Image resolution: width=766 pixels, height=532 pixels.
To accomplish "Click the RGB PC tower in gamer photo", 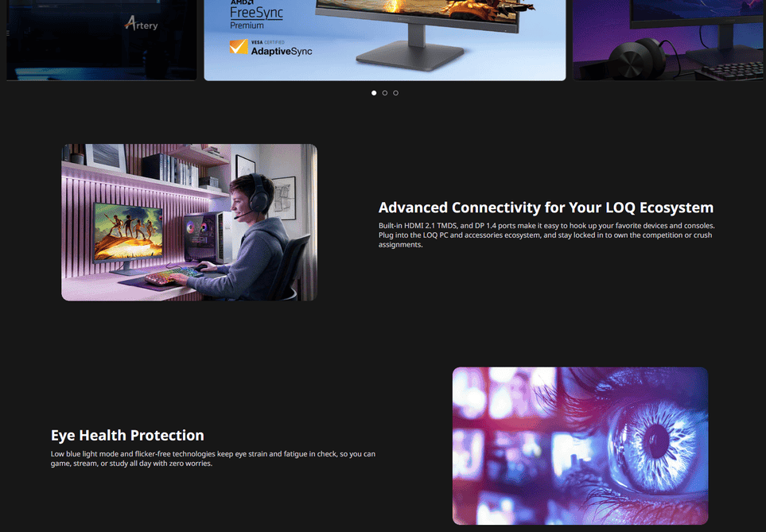I will [205, 238].
